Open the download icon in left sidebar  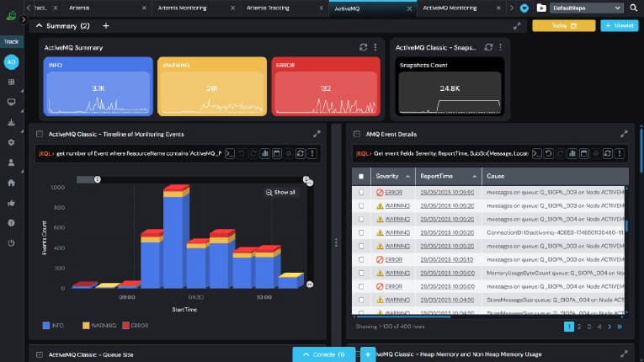pos(12,122)
